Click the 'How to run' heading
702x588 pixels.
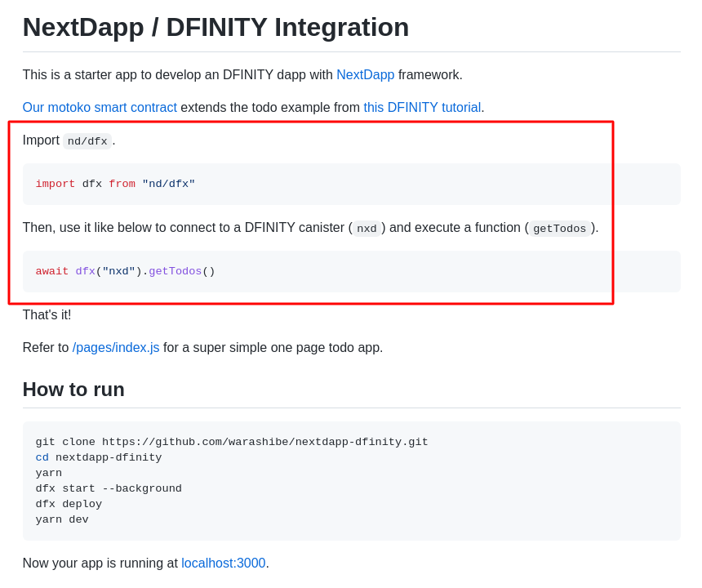[73, 390]
